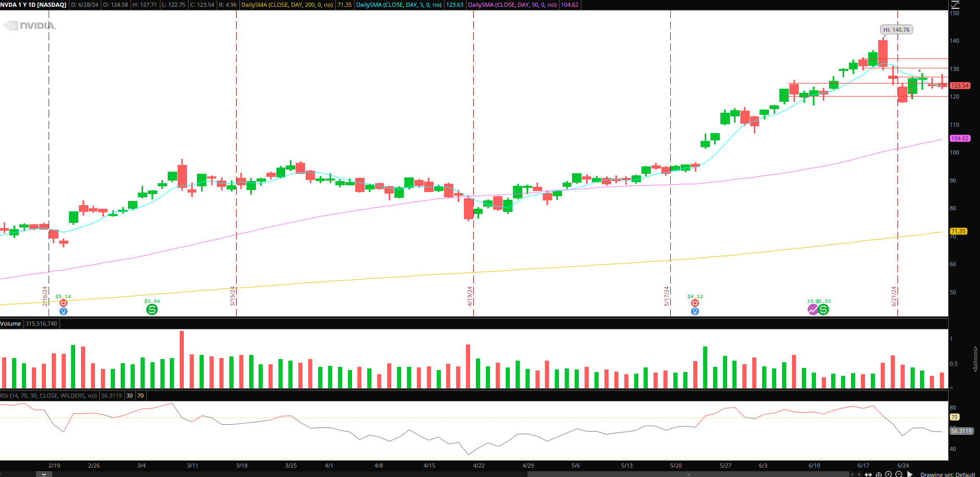Click the Hi: 140.76 price bubble
The height and width of the screenshot is (477, 980).
[x=896, y=30]
